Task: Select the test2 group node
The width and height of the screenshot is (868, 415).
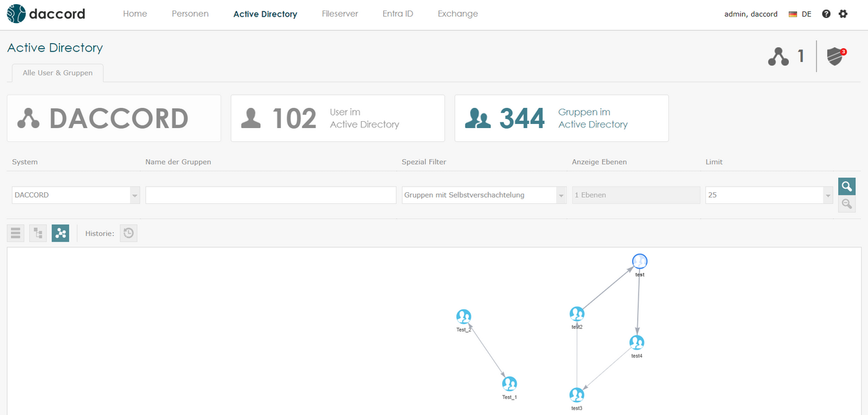Action: pyautogui.click(x=577, y=314)
